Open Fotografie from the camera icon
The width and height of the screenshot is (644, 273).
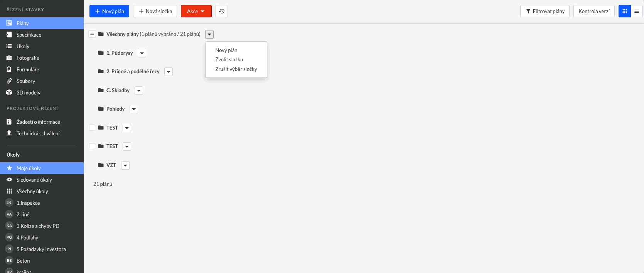[x=9, y=58]
